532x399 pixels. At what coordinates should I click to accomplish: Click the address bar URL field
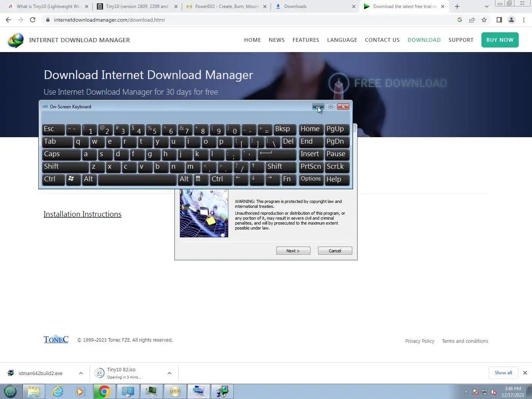pos(251,20)
